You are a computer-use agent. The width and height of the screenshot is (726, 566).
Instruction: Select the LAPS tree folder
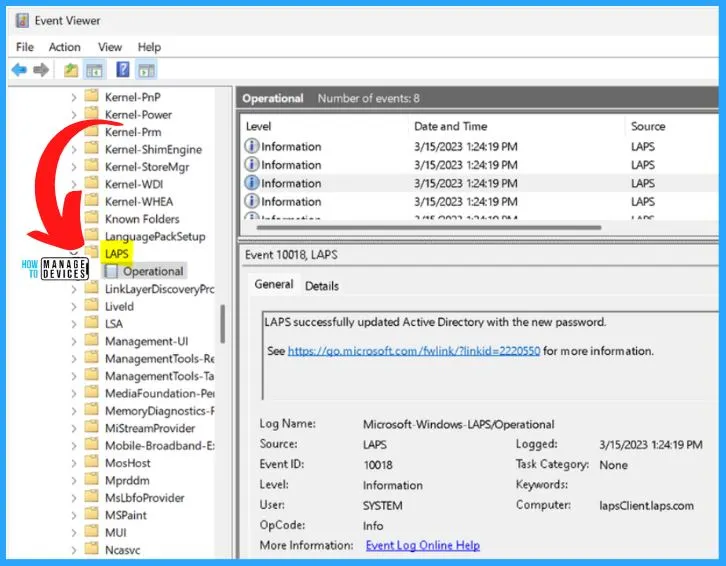coord(116,254)
